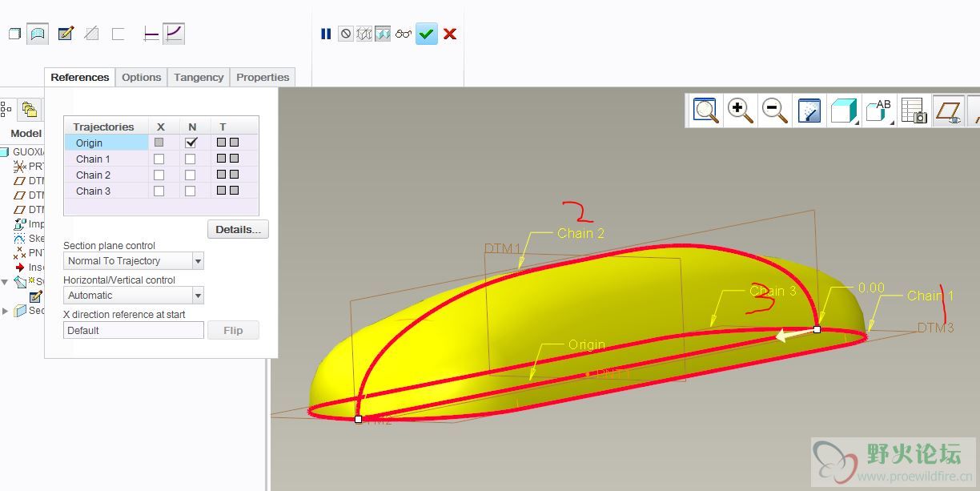This screenshot has height=491, width=980.
Task: Click the X direction reference Default field
Action: pos(134,330)
